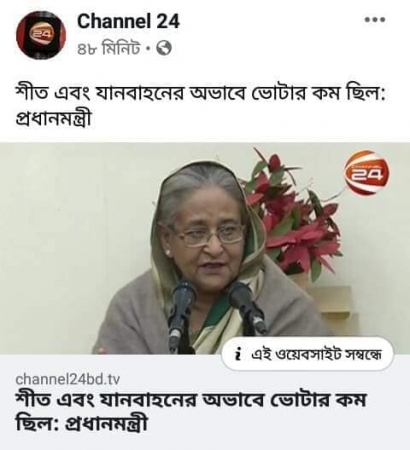Screen dimensions: 410x450
Task: Click the globe public-audience icon
Action: (x=164, y=49)
